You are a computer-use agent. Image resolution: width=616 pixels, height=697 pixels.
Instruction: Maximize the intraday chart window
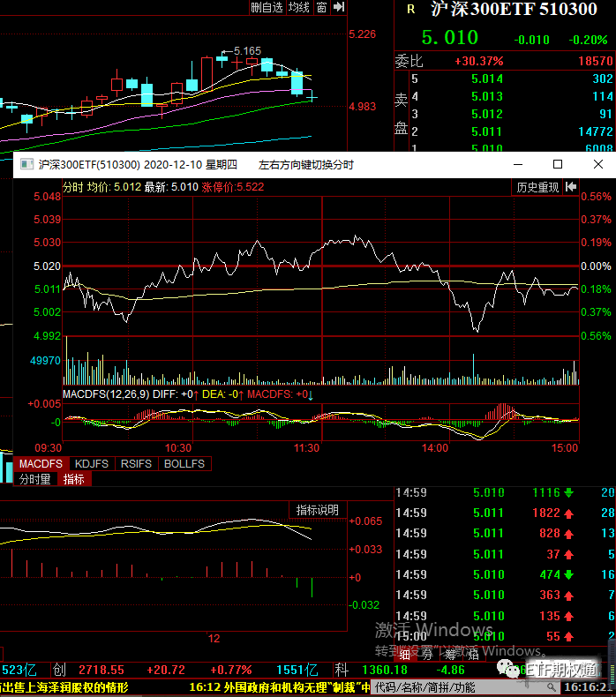557,164
